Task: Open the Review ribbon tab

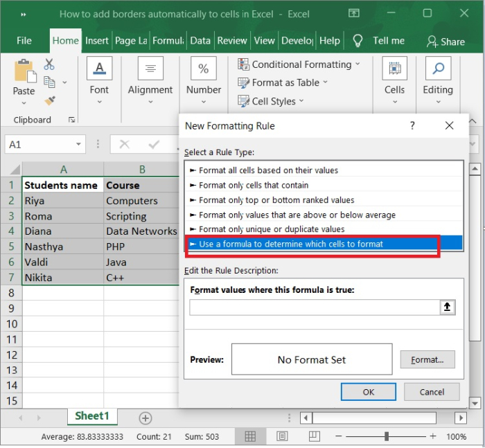Action: (x=231, y=40)
